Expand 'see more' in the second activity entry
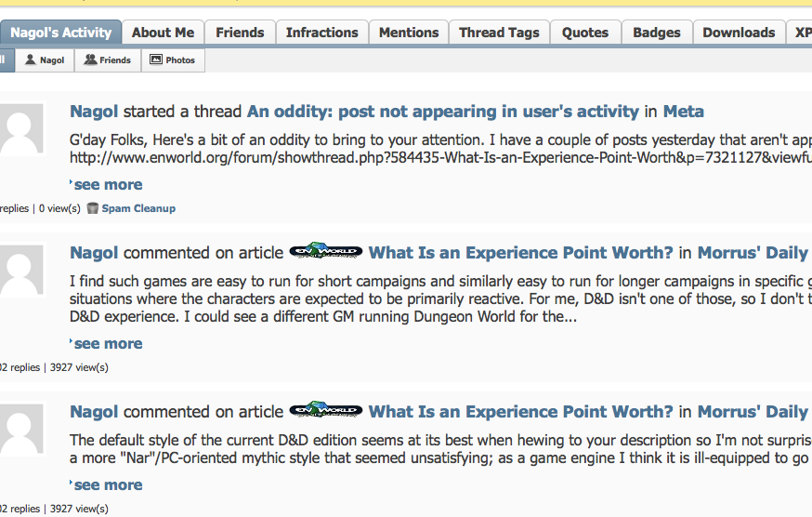This screenshot has height=517, width=812. click(x=108, y=343)
